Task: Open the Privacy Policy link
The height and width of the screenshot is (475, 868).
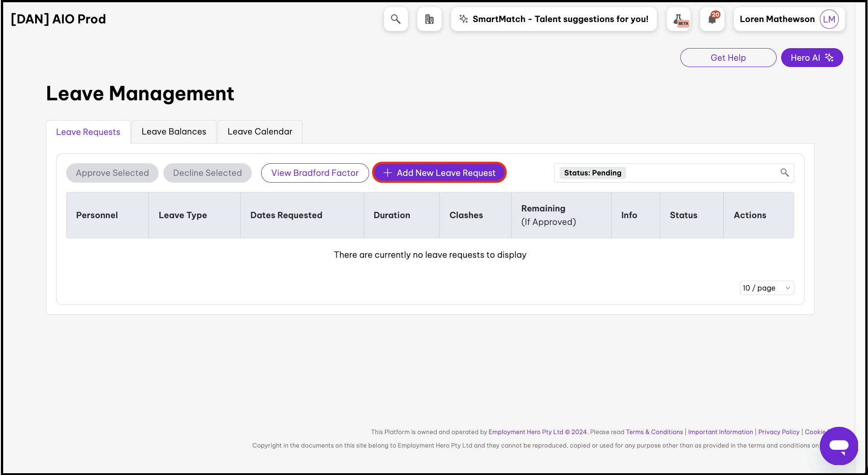Action: click(778, 432)
